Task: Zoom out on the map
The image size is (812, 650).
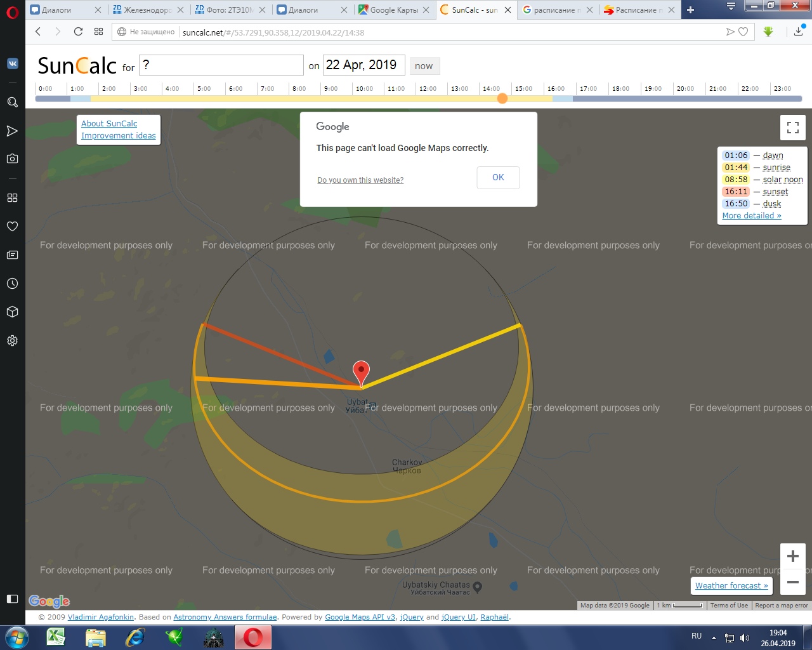Action: (792, 582)
